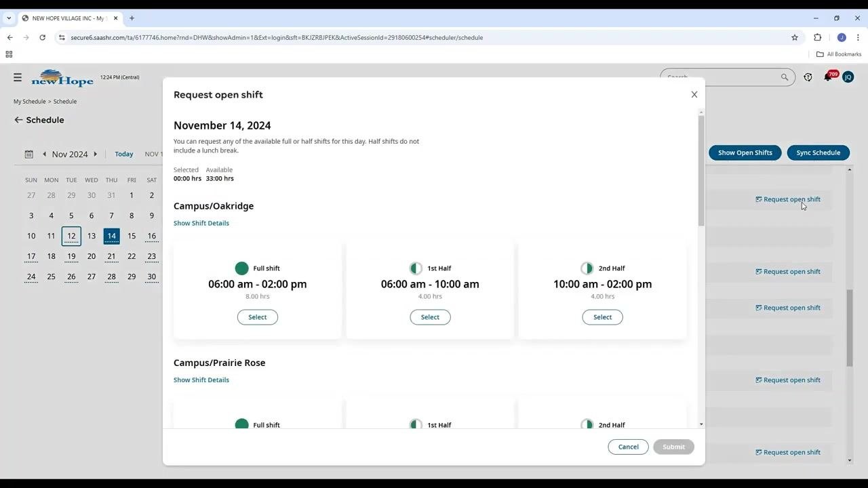
Task: Select November 15 on the calendar
Action: coord(132,236)
